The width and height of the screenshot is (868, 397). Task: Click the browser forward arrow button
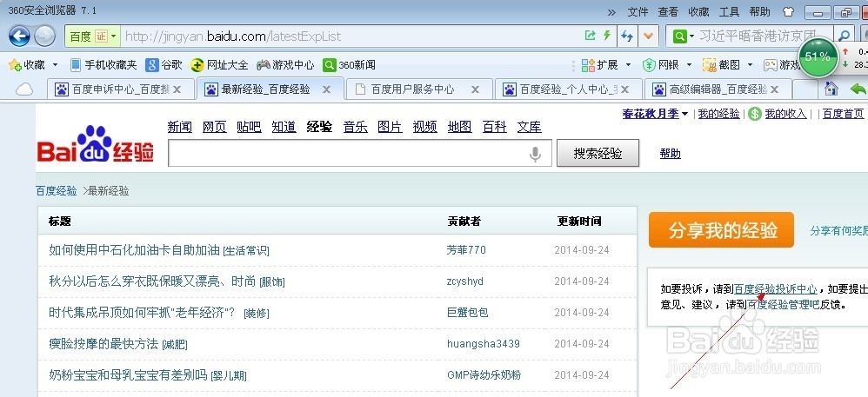(44, 36)
